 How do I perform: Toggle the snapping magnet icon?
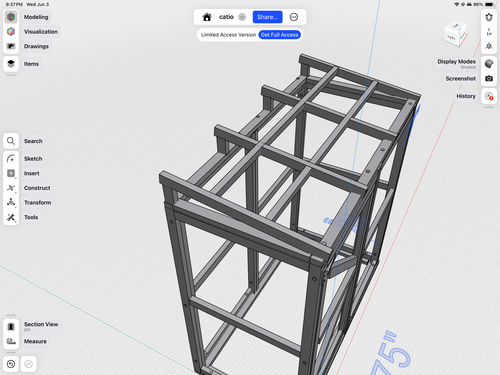point(489,17)
